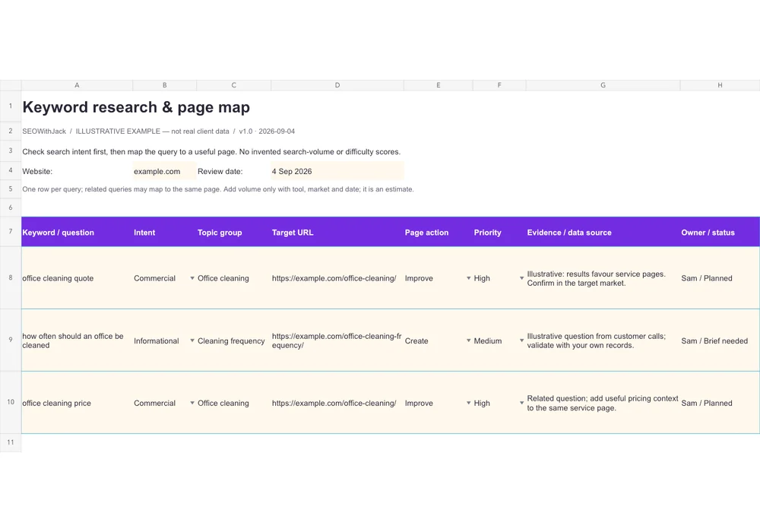Select row 9 header number
Image resolution: width=760 pixels, height=532 pixels.
click(x=11, y=340)
